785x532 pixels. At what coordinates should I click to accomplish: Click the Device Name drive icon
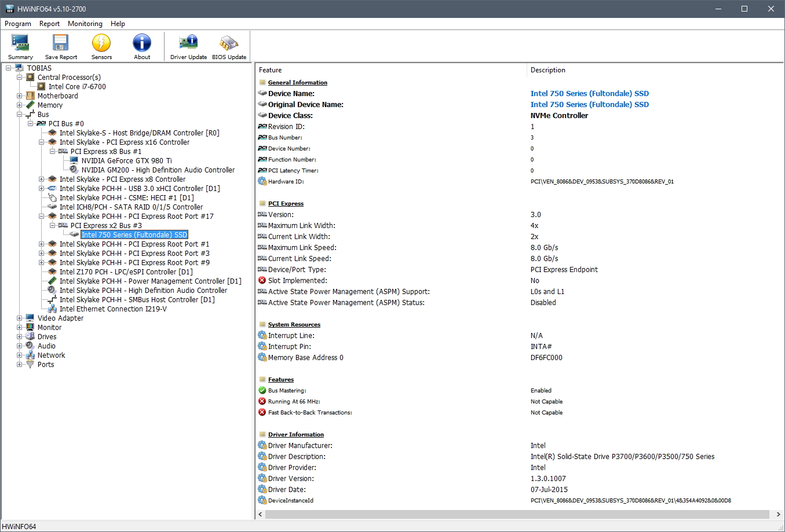pos(262,94)
